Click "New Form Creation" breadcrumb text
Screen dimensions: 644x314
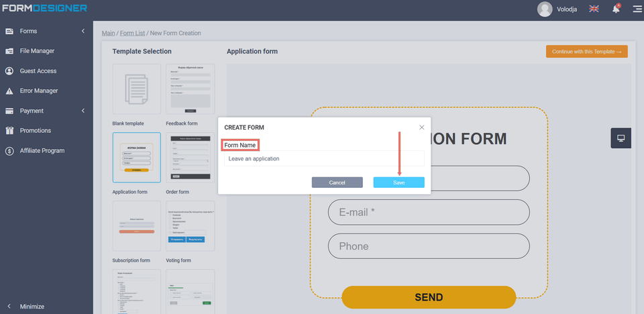click(176, 34)
